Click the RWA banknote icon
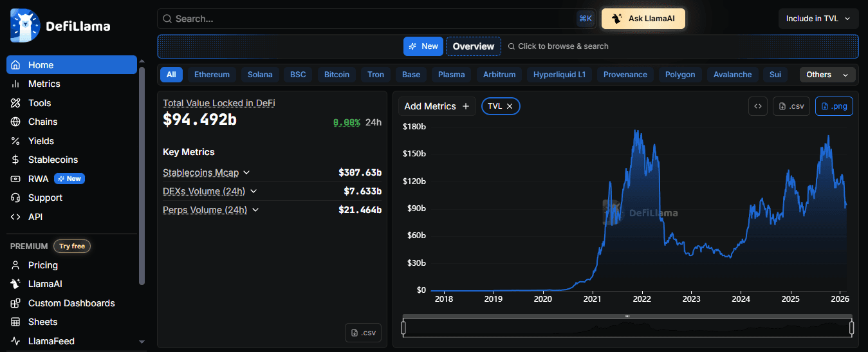This screenshot has width=868, height=352. tap(15, 179)
